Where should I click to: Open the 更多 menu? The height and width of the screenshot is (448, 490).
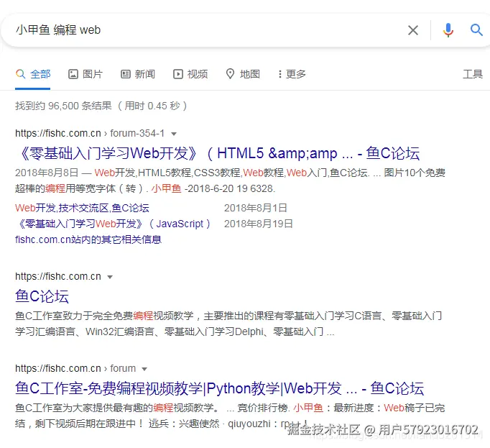(292, 74)
